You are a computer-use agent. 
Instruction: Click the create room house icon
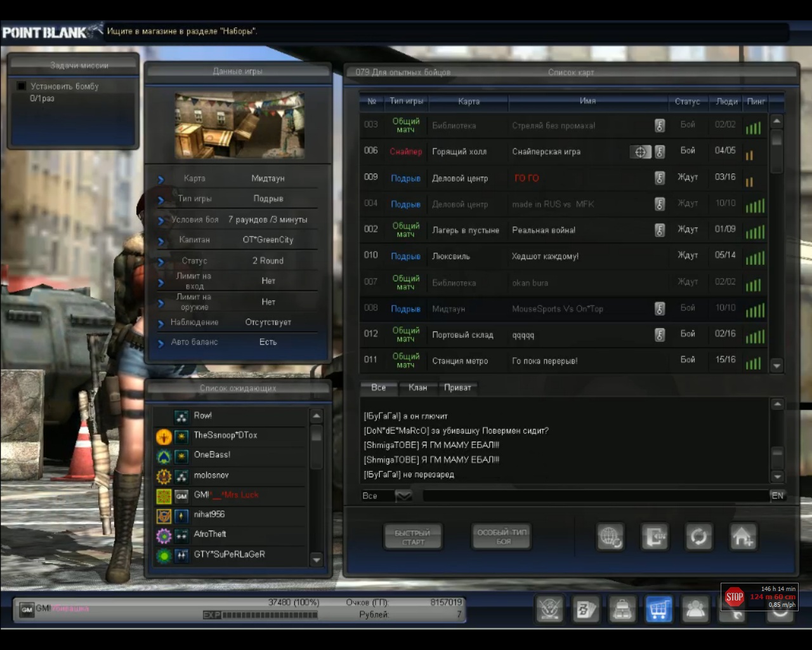[x=742, y=537]
